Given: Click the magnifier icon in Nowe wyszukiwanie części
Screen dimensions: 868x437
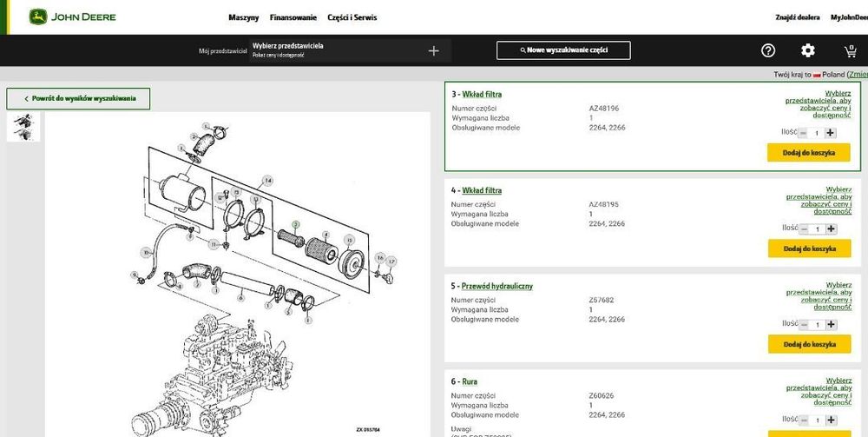Looking at the screenshot, I should click(523, 50).
